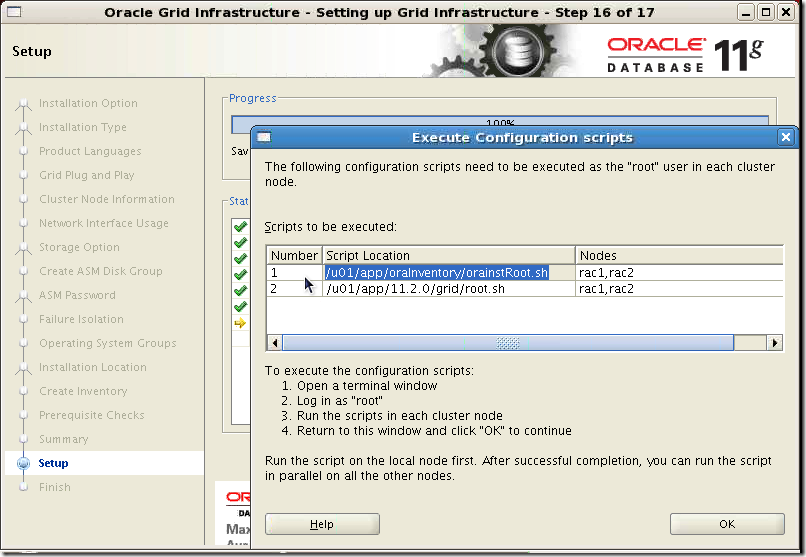Select nodes cell for root.sh row
The image size is (806, 557).
coord(680,288)
